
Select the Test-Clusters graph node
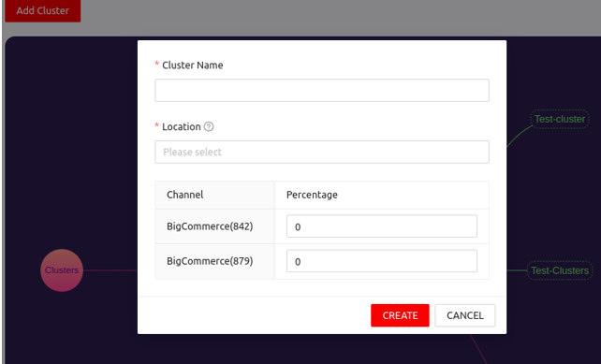(560, 270)
